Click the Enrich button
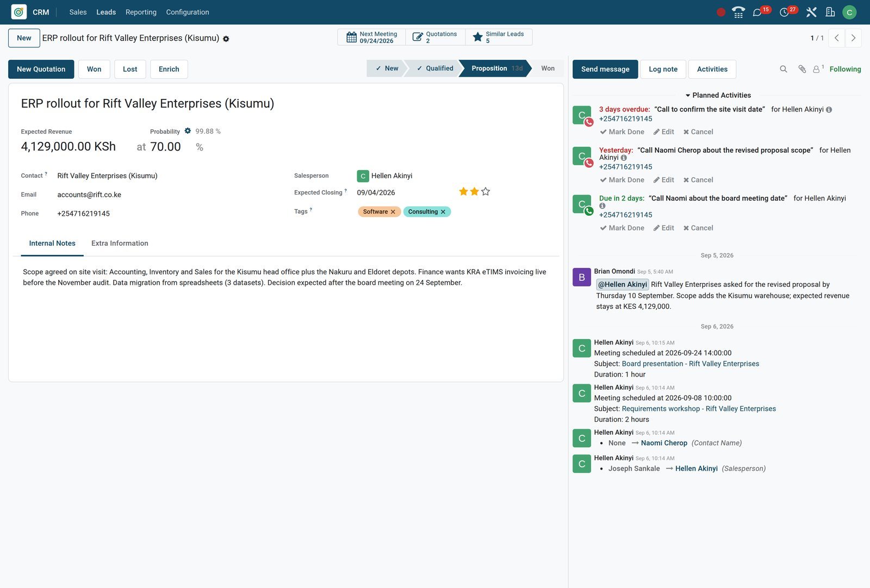Image resolution: width=870 pixels, height=588 pixels. (x=169, y=69)
